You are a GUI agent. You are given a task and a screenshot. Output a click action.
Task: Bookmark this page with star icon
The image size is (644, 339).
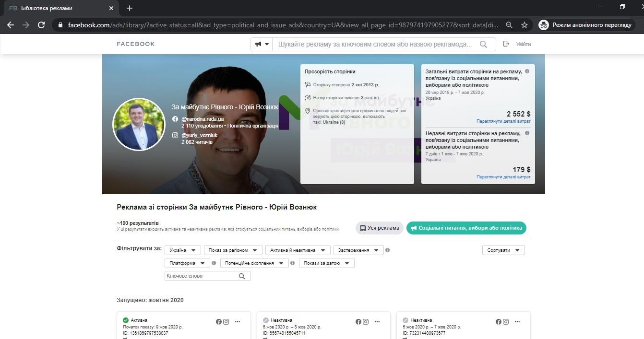525,25
